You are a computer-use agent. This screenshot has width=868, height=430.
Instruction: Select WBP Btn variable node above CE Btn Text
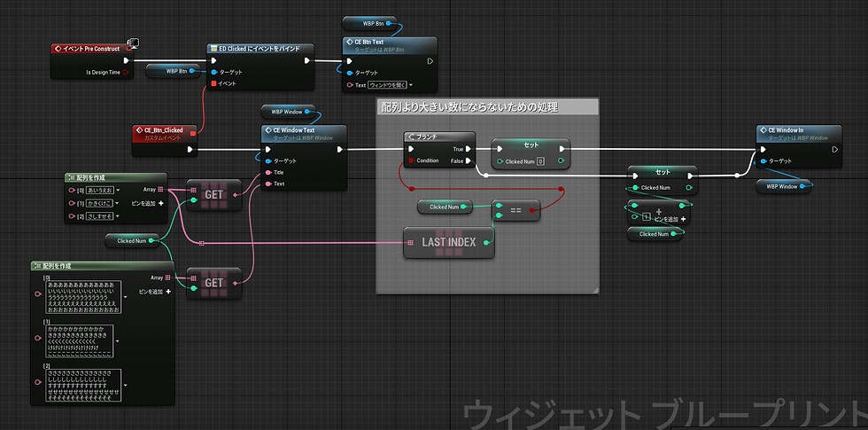pyautogui.click(x=369, y=23)
